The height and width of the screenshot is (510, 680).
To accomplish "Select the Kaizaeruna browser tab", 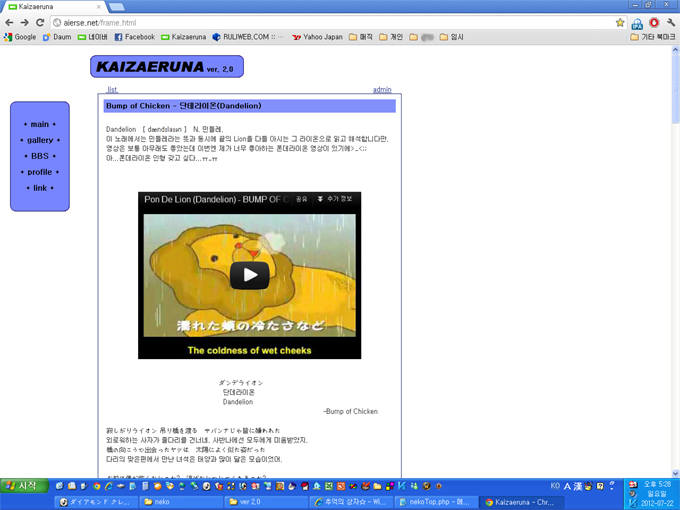I will [52, 7].
